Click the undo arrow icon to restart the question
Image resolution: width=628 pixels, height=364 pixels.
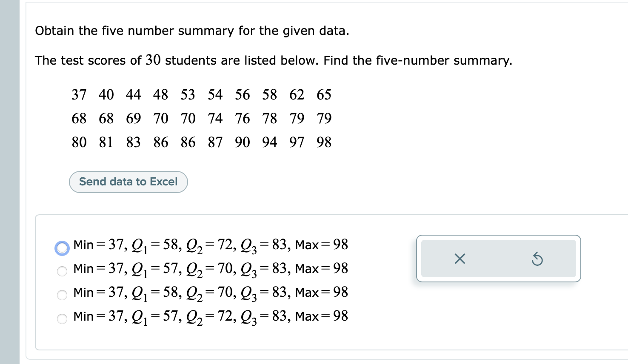coord(537,259)
